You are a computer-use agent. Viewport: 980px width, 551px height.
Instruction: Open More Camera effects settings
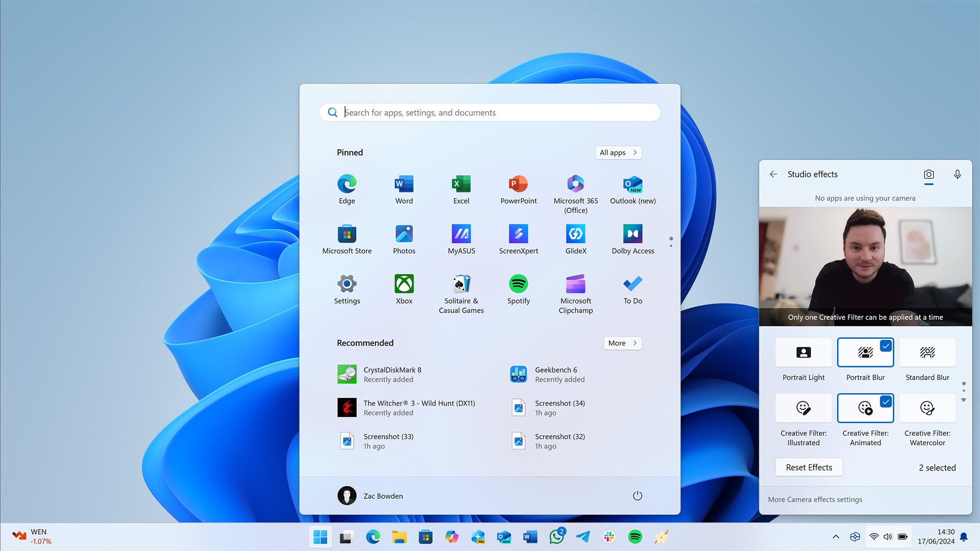click(815, 499)
